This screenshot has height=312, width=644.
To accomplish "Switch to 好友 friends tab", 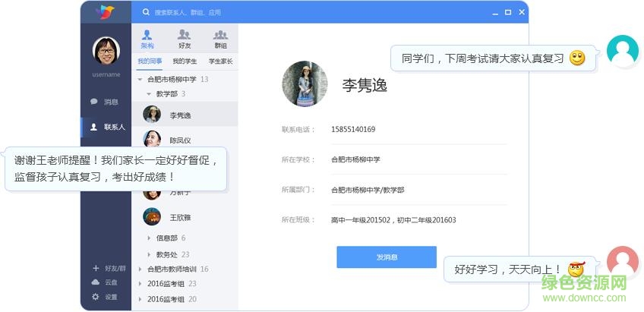I will coord(185,39).
